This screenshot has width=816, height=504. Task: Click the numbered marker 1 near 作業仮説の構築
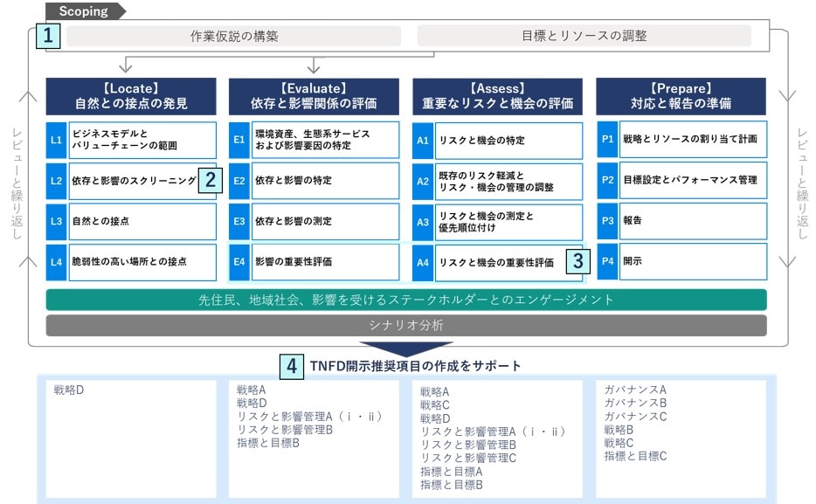pos(50,36)
